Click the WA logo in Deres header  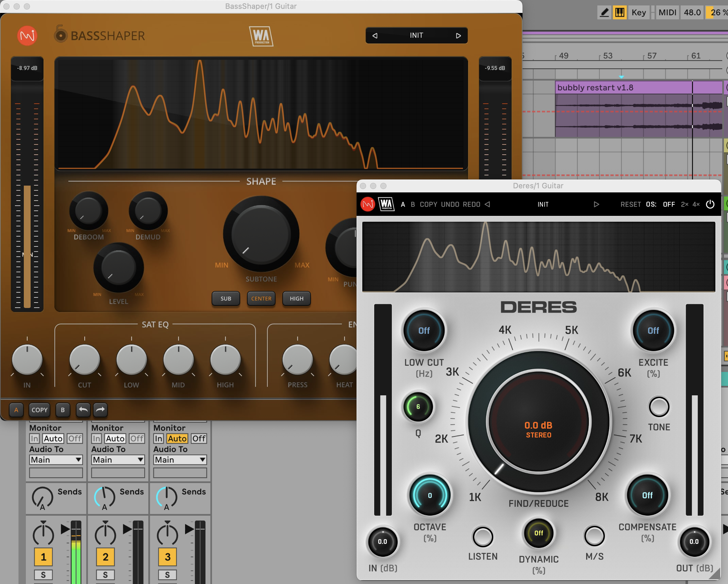tap(386, 204)
